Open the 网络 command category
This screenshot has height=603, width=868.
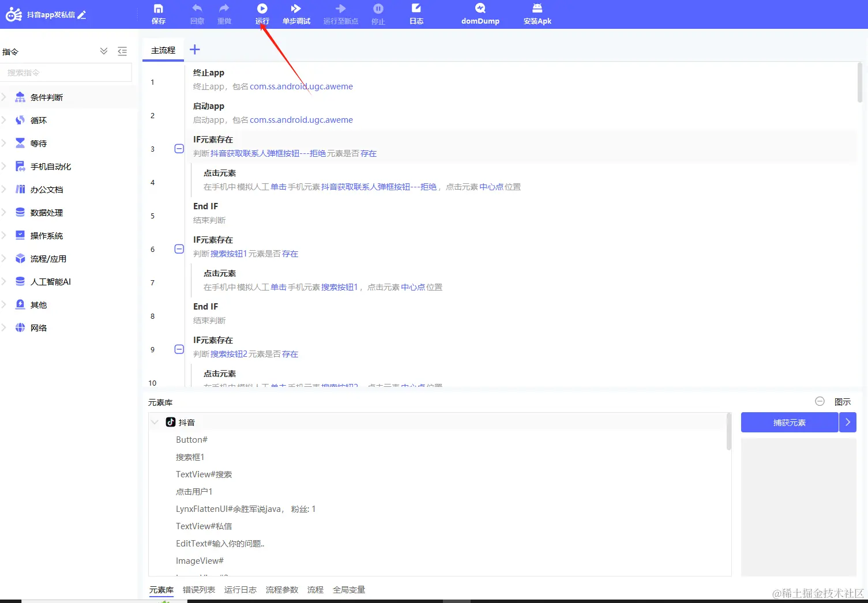click(69, 328)
